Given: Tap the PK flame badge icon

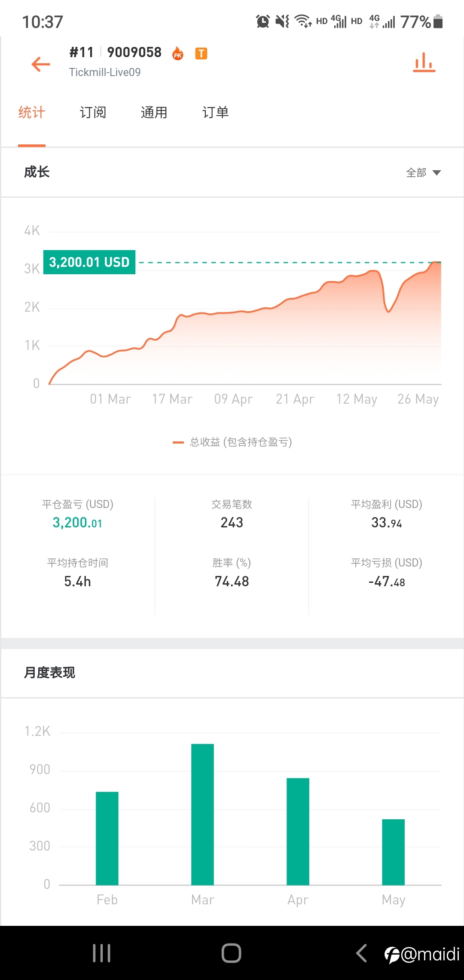Looking at the screenshot, I should point(178,53).
